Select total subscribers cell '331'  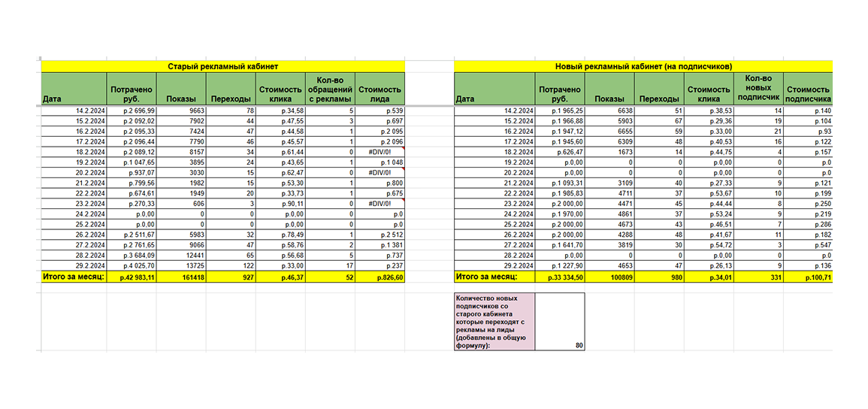759,276
